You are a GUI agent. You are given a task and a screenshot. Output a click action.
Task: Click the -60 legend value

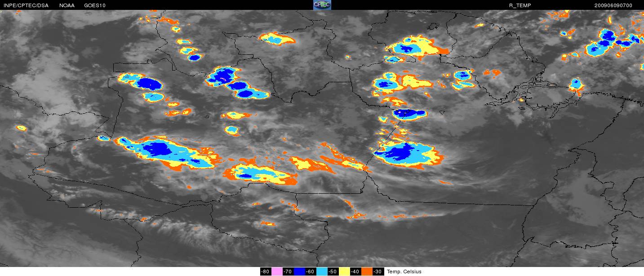[310, 272]
